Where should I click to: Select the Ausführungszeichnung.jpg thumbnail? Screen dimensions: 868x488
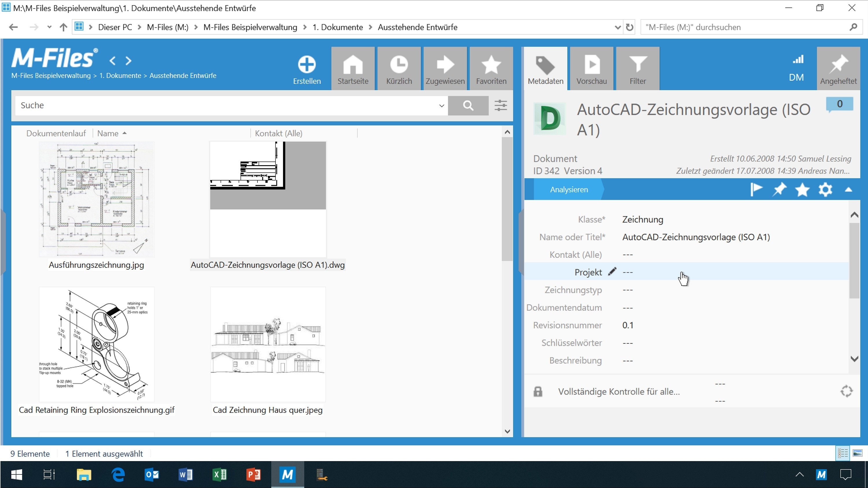pos(96,199)
